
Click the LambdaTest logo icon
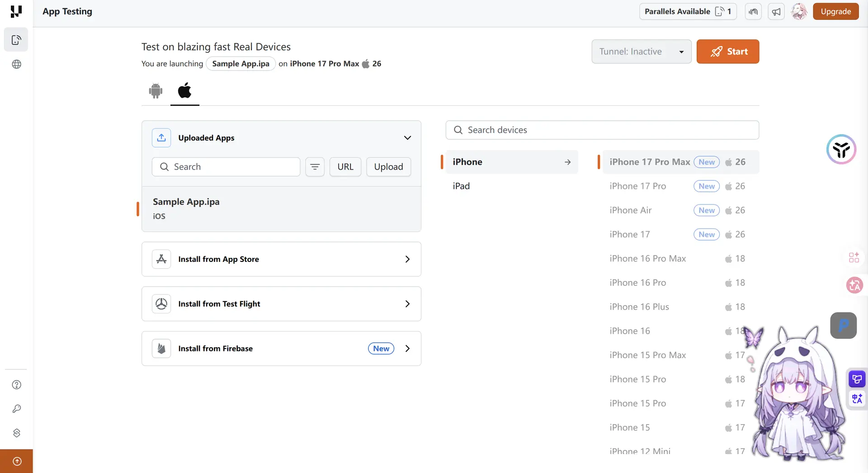coord(16,11)
